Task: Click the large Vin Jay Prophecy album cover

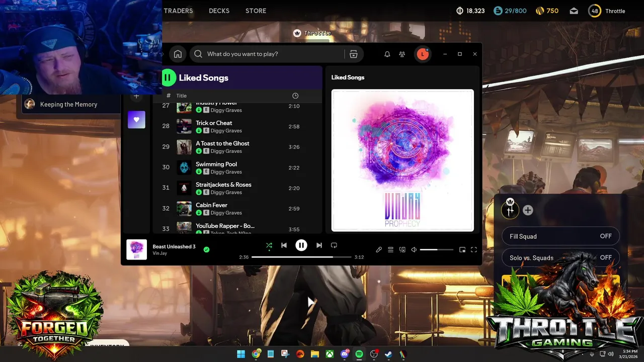Action: pos(403,160)
